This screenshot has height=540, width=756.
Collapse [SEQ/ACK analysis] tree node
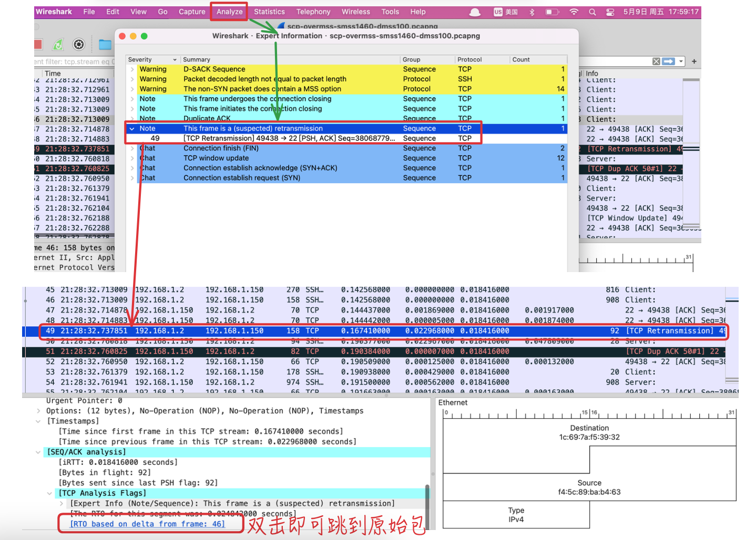(38, 452)
